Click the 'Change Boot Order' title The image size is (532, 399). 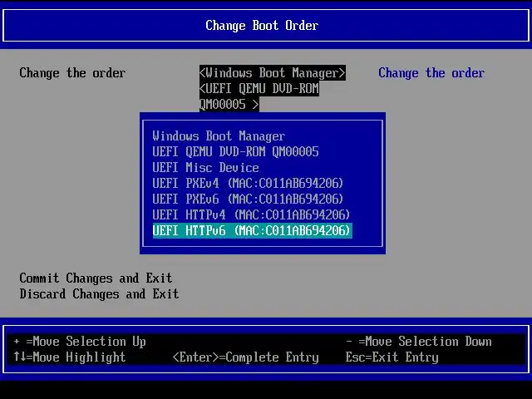262,26
